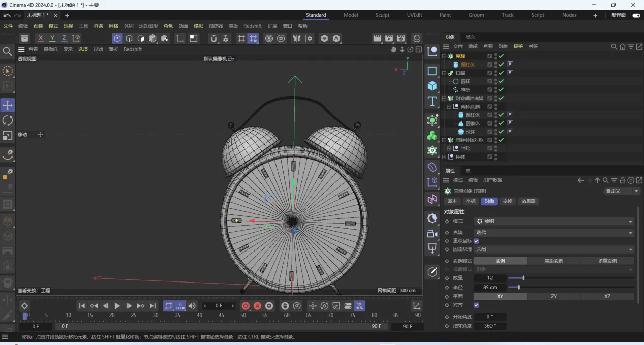Switch to the 效果器 tab

click(x=529, y=201)
